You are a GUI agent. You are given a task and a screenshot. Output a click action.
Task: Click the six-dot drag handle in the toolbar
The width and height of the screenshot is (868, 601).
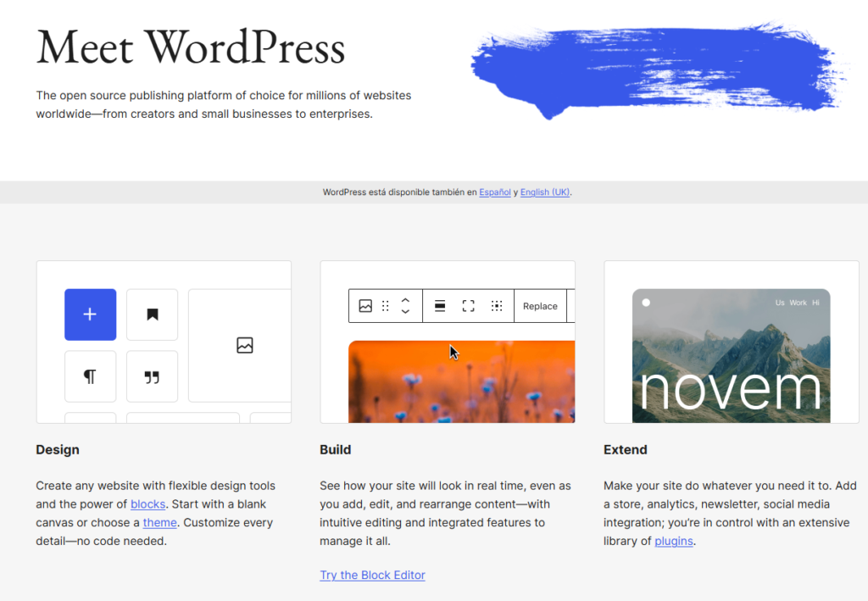[x=386, y=306]
